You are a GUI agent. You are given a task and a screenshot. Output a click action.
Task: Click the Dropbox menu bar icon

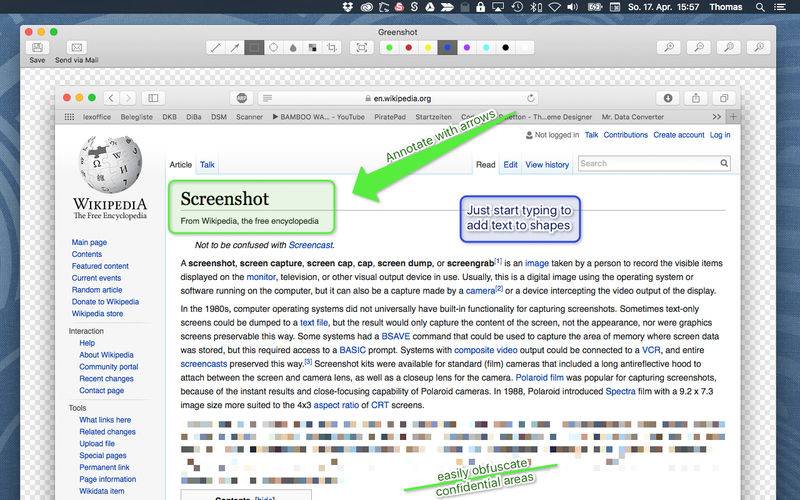347,7
